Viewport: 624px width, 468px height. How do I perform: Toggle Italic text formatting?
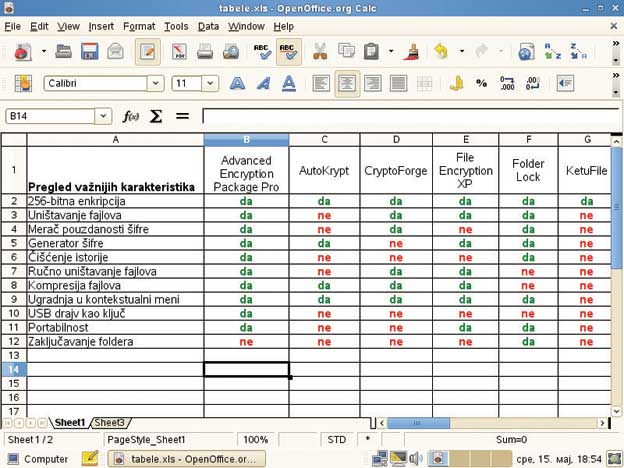(263, 84)
